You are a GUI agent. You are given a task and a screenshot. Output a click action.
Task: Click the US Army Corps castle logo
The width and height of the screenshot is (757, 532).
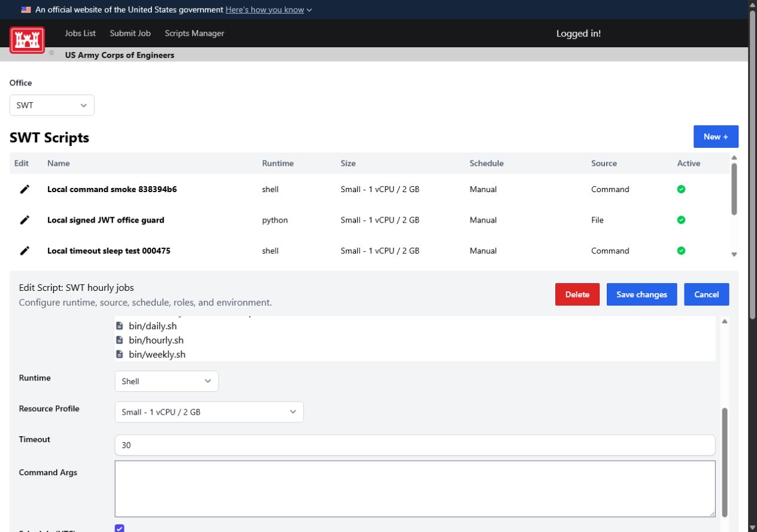click(x=27, y=40)
